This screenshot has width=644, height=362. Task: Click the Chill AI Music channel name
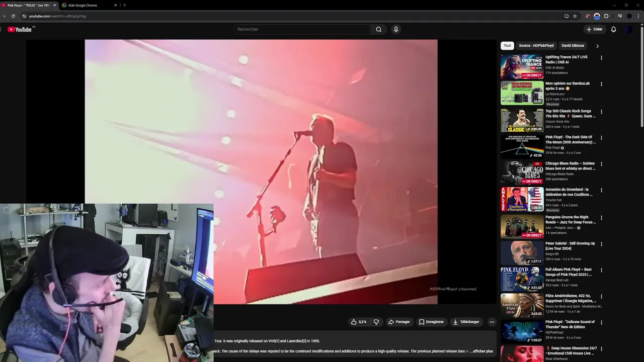coord(555,68)
